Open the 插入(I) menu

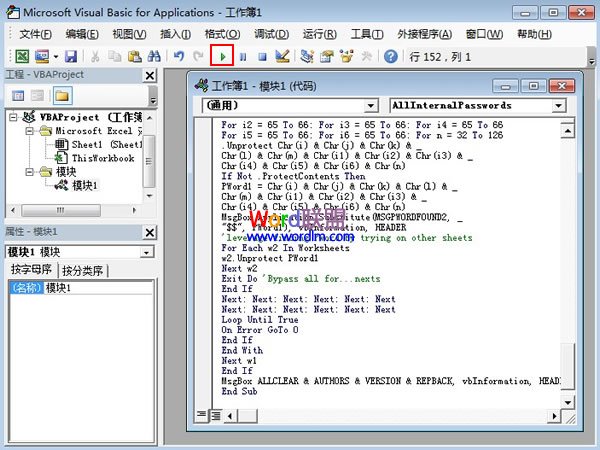coord(175,34)
